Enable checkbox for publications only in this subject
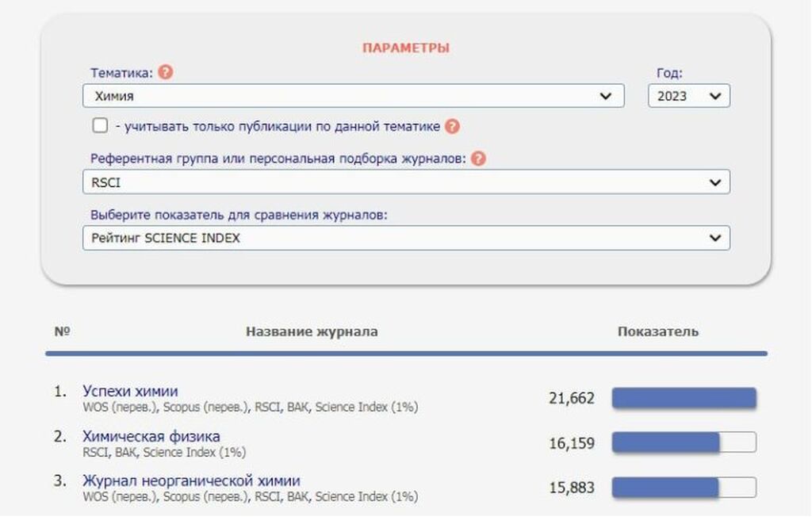 [x=100, y=125]
